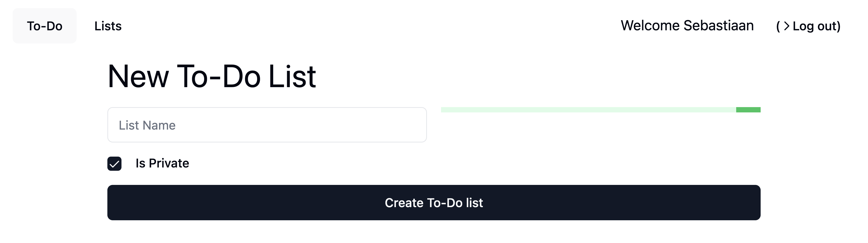Viewport: 868px width, 243px height.
Task: Open the To-Do navigation tab
Action: [44, 26]
